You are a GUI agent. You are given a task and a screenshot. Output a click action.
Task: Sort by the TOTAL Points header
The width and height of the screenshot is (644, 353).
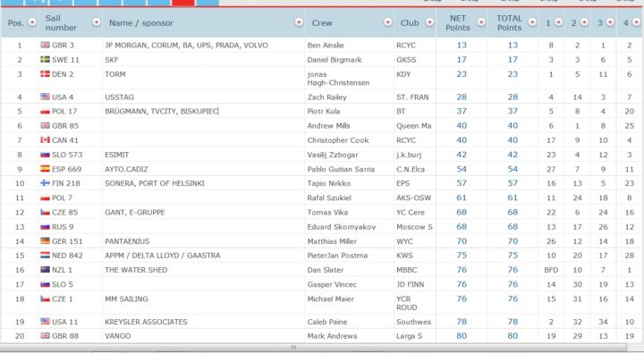click(x=509, y=23)
